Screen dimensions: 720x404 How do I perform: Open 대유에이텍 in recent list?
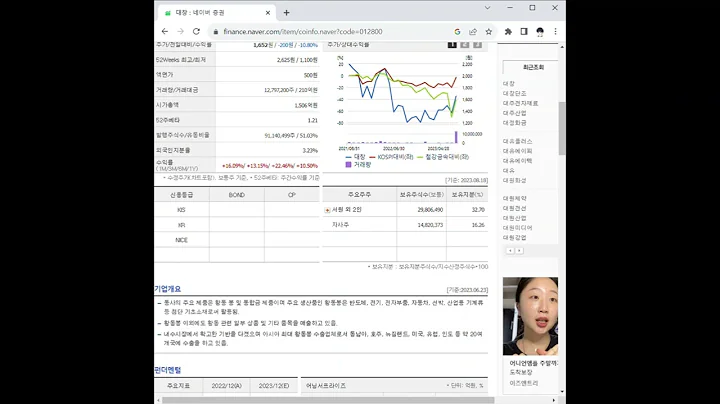pos(518,161)
